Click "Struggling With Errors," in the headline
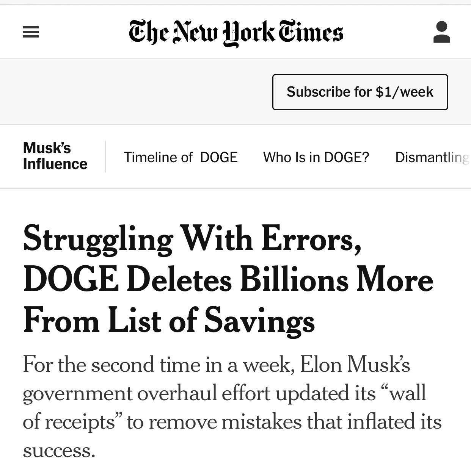The width and height of the screenshot is (471, 476). (x=192, y=240)
